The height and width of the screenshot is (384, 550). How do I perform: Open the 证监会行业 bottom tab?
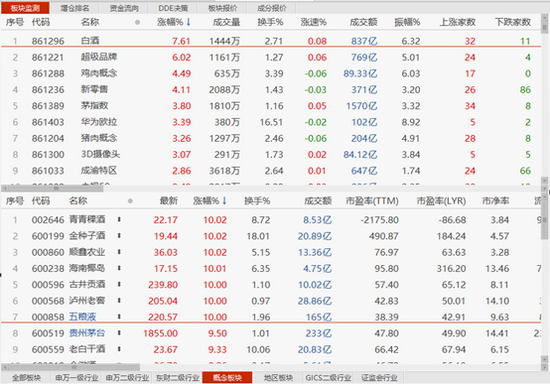(379, 378)
